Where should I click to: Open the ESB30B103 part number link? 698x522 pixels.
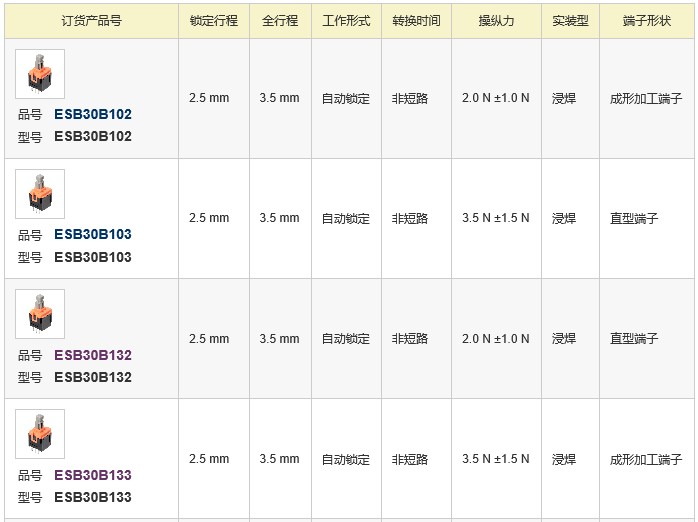click(93, 235)
